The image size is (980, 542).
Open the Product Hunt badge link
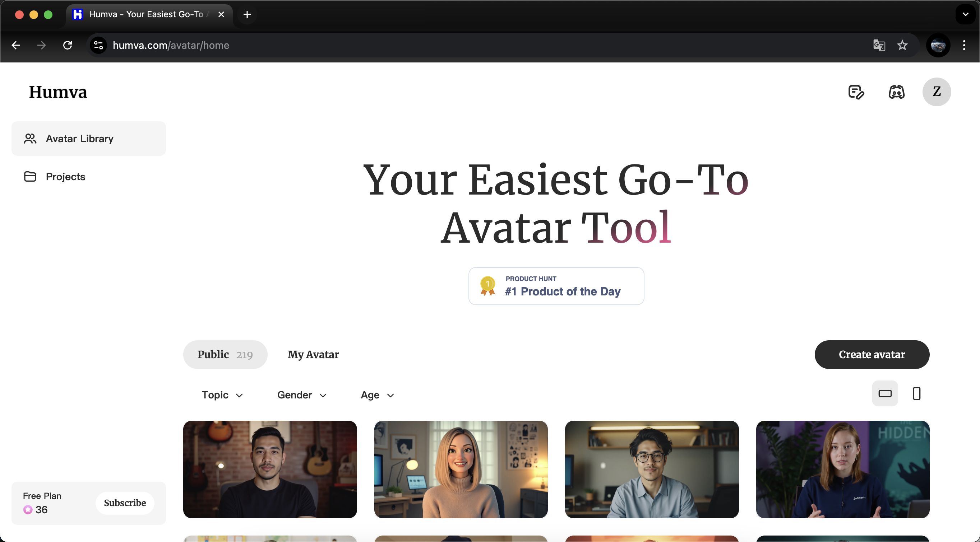556,286
